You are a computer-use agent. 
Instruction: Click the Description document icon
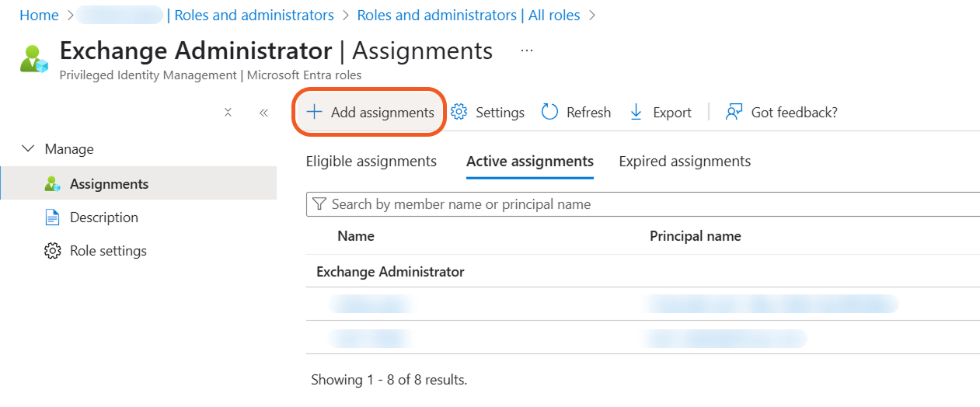pos(52,217)
